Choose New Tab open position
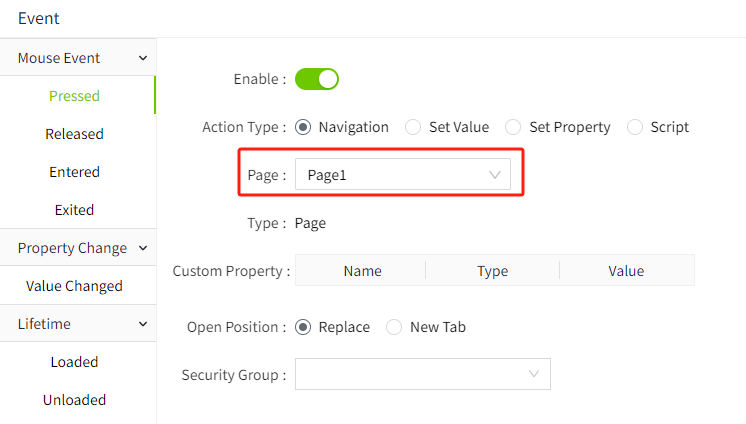This screenshot has width=746, height=424. pyautogui.click(x=394, y=327)
